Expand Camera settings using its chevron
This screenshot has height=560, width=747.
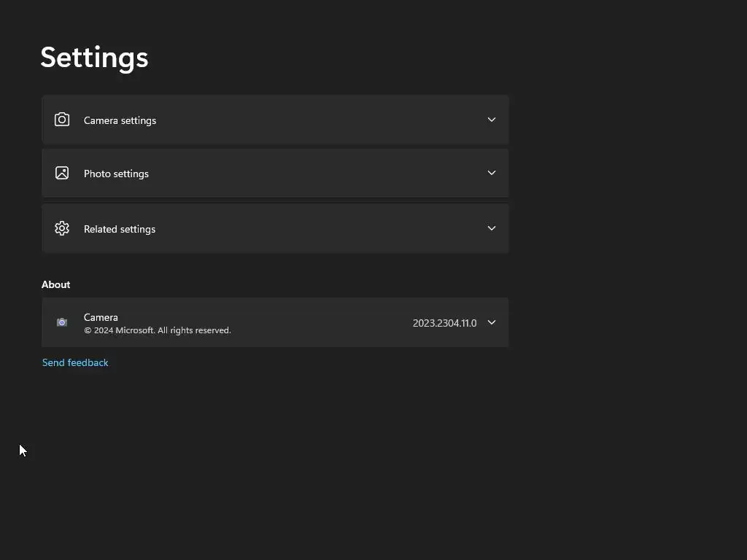(491, 120)
